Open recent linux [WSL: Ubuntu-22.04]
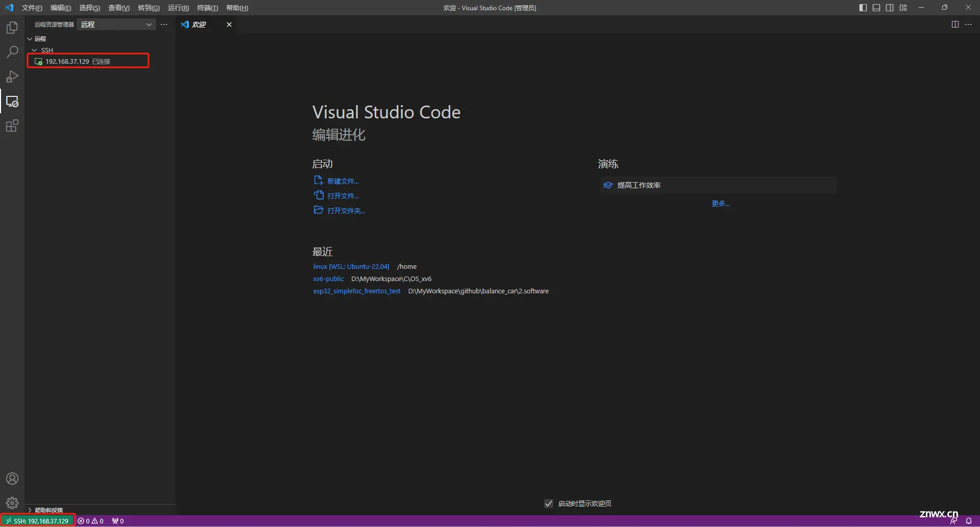Screen dimensions: 980x527 tap(351, 266)
